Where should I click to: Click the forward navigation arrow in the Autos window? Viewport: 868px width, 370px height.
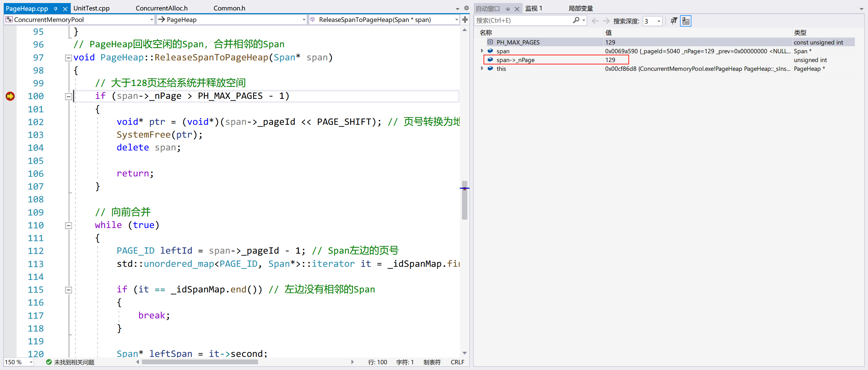coord(606,21)
